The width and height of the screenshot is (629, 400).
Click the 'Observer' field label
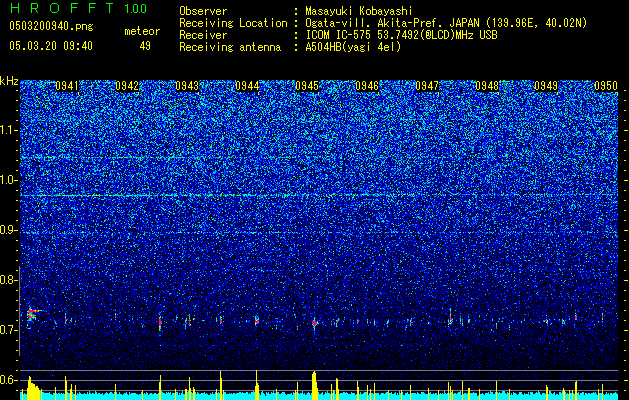[203, 11]
